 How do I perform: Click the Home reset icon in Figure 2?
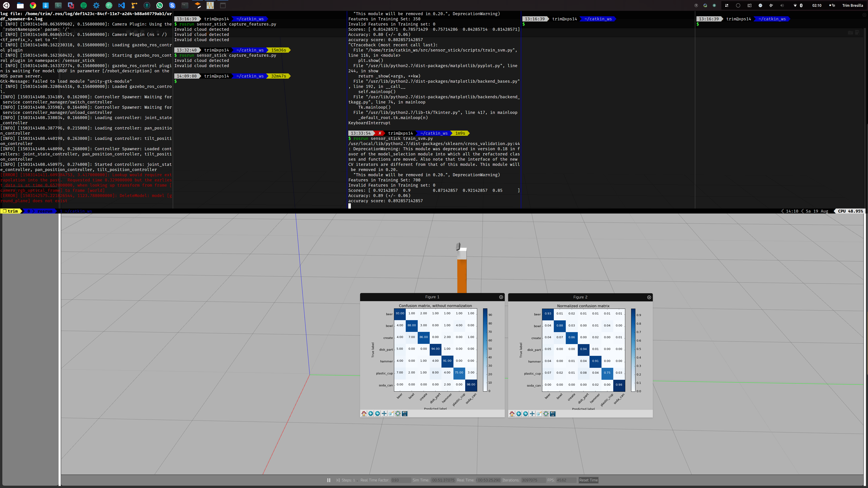512,414
